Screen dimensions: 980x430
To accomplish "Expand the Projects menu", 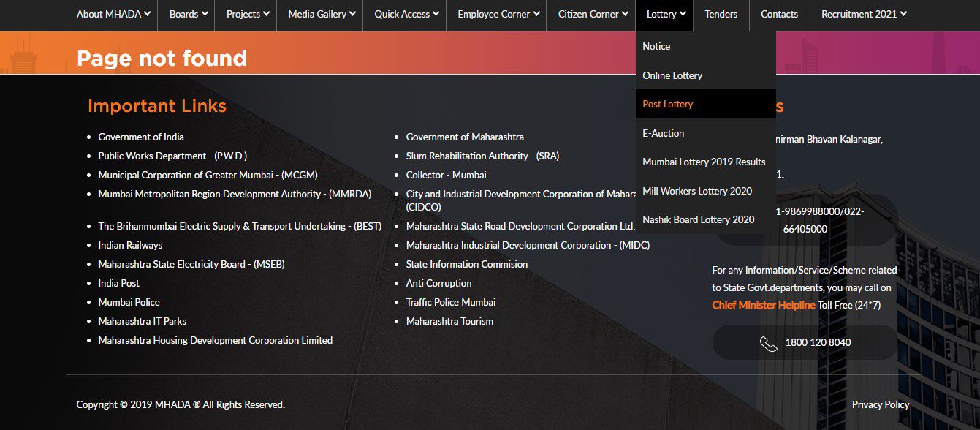I will [x=248, y=14].
